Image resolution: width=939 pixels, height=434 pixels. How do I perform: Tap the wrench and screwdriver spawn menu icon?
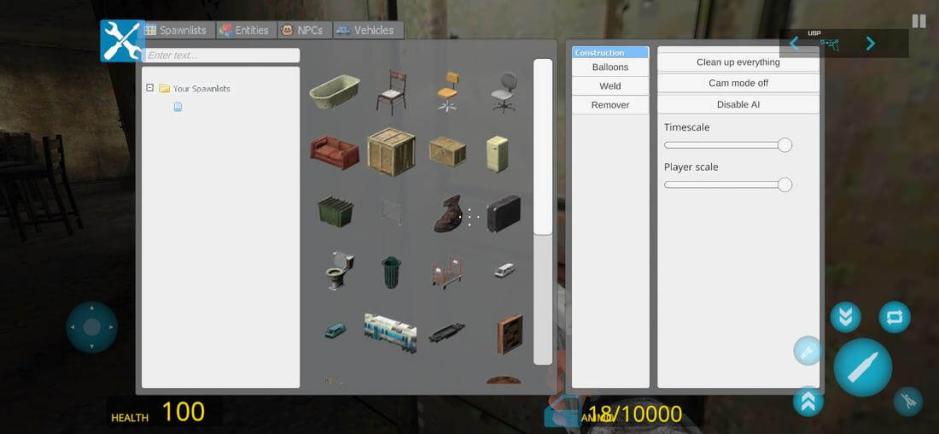122,41
